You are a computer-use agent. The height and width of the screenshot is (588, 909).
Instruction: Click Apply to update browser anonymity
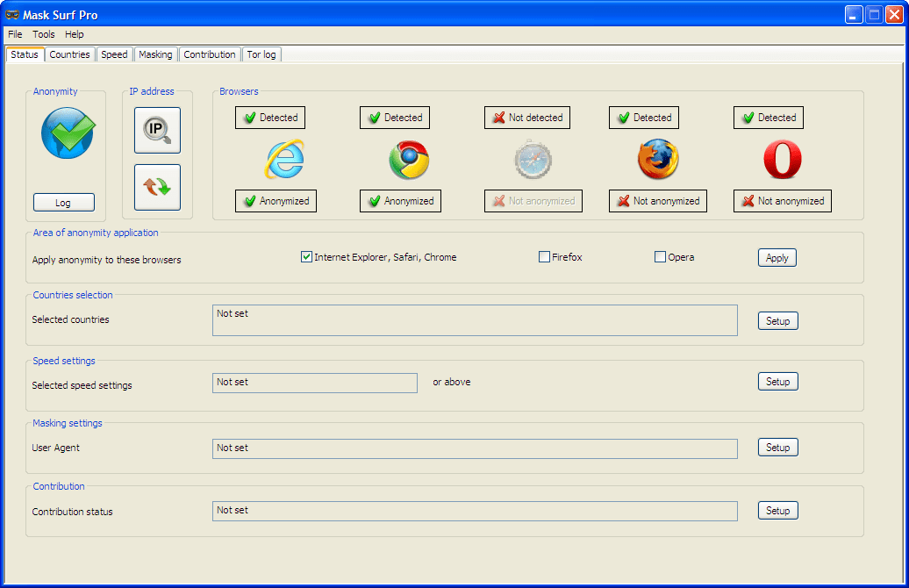click(x=777, y=257)
